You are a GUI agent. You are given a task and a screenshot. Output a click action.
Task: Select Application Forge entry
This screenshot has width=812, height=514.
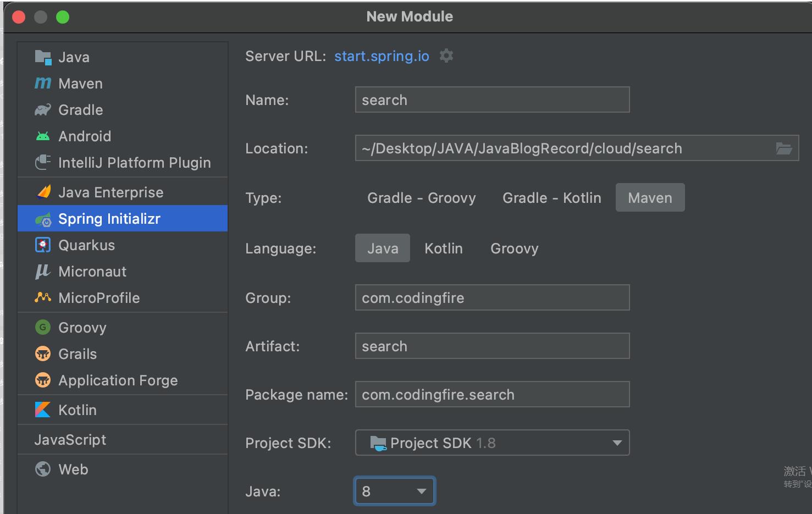[123, 380]
